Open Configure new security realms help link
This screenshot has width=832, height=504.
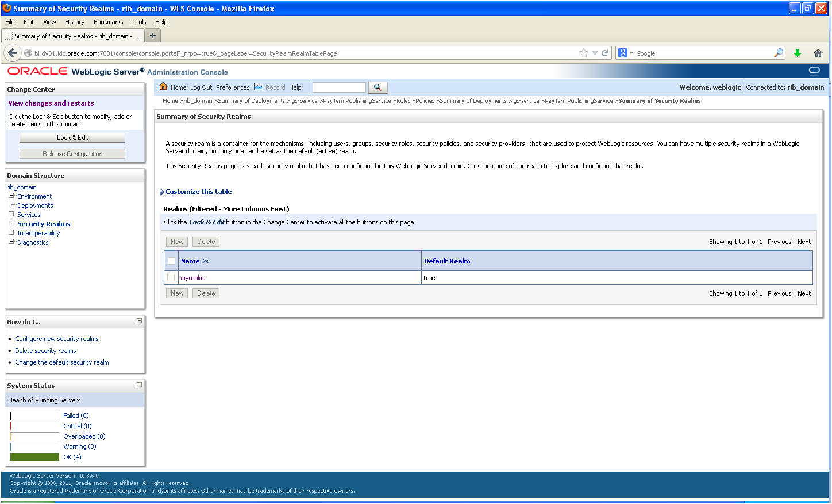[57, 339]
